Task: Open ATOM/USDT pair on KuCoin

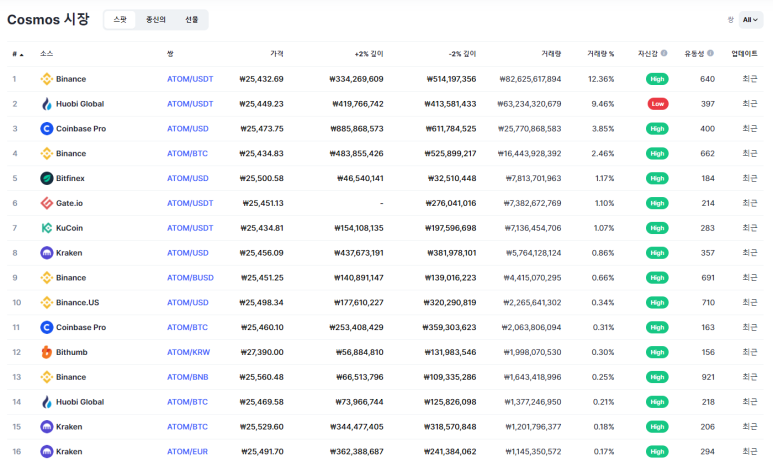Action: click(x=190, y=228)
